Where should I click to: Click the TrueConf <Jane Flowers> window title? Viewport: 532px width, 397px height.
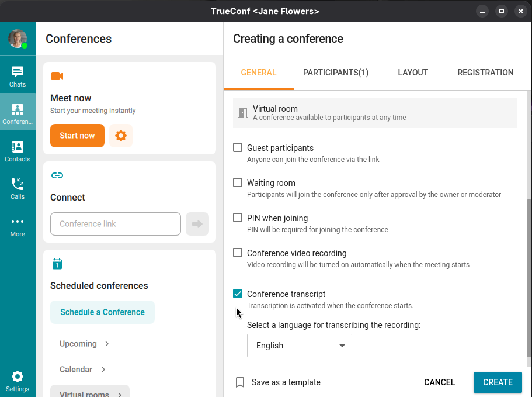[265, 11]
